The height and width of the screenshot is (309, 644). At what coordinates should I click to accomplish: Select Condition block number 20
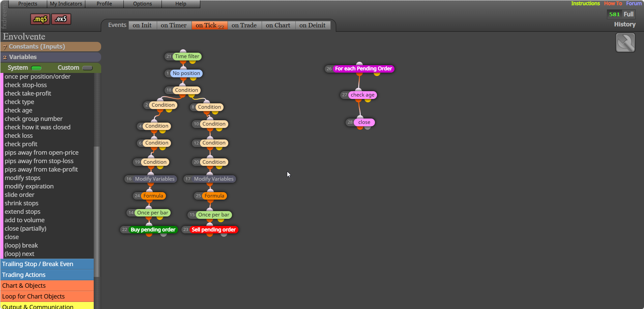214,162
